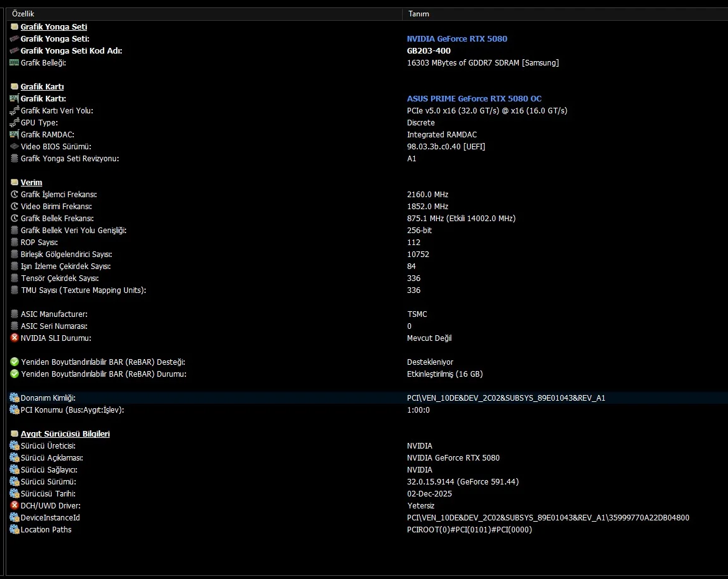Click the clock icon beside Grafik İşlemci Frekansı
728x579 pixels.
[x=14, y=195]
